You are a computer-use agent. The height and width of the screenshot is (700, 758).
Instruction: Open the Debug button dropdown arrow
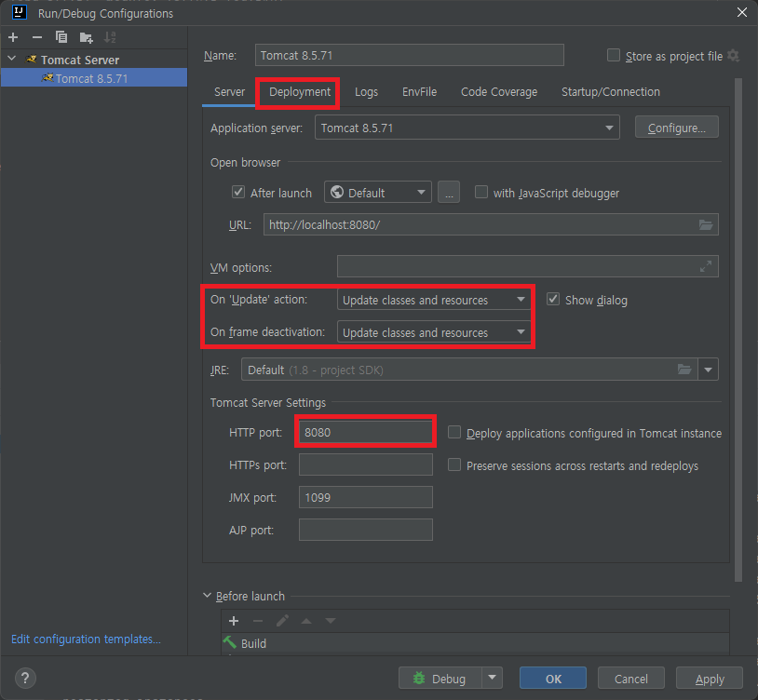tap(492, 678)
